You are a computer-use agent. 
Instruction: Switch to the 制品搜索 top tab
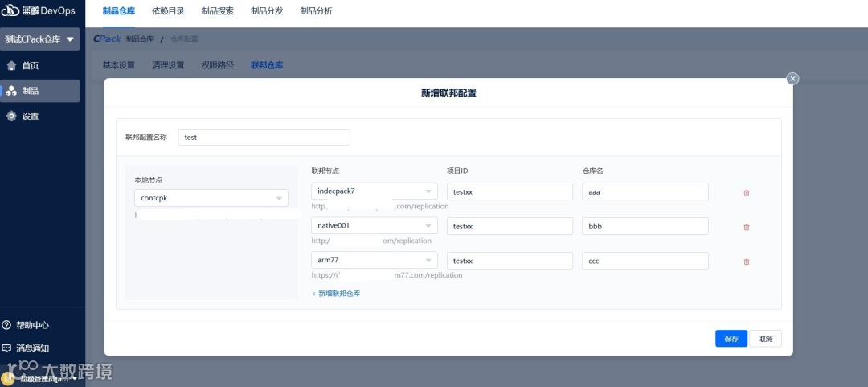(218, 11)
